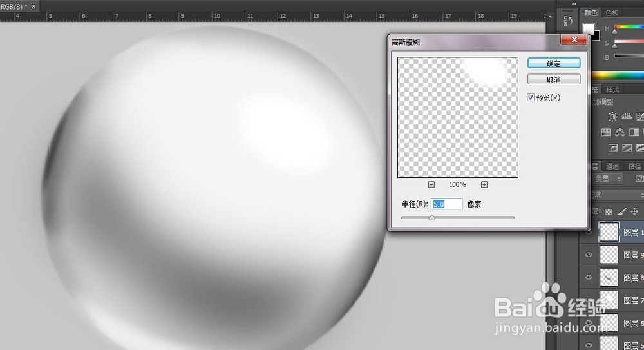
Task: Select the 图层 9 layer thumbnail
Action: pos(609,255)
